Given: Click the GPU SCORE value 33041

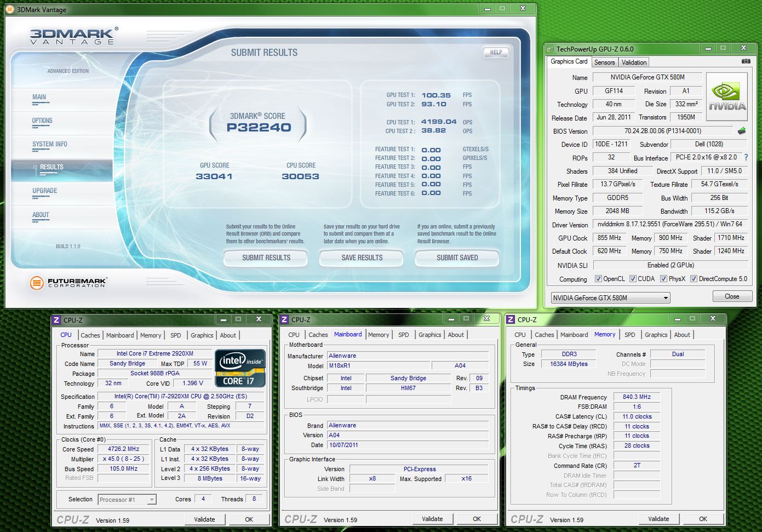Looking at the screenshot, I should (214, 176).
